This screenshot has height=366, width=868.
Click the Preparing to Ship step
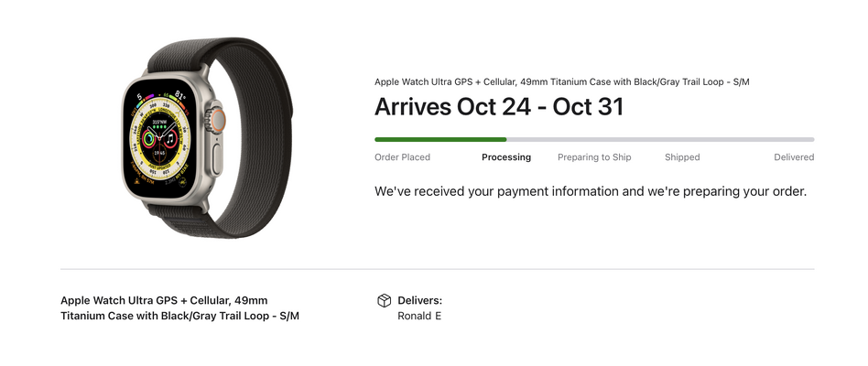(x=594, y=157)
